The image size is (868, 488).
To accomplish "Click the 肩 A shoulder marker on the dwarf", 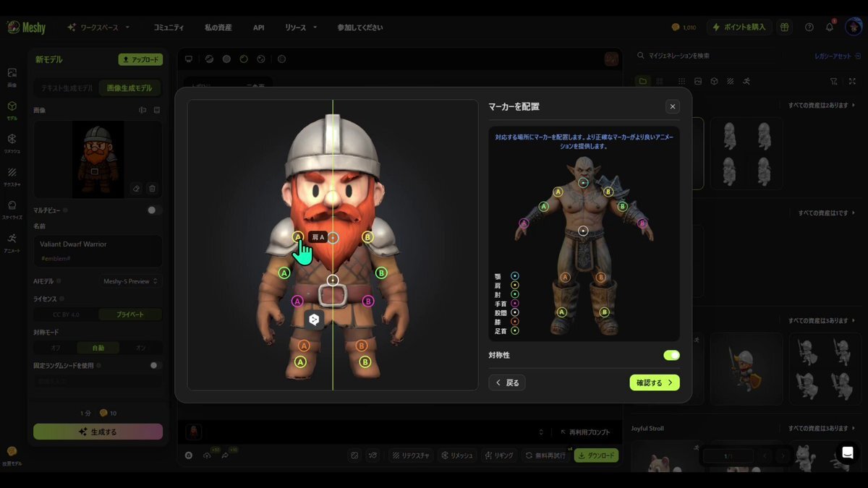I will tap(298, 236).
